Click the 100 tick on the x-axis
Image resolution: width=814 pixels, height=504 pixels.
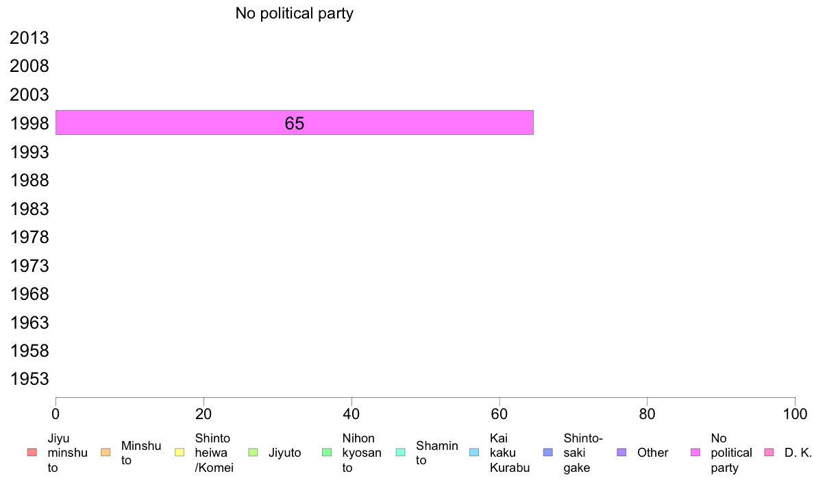[x=795, y=414]
